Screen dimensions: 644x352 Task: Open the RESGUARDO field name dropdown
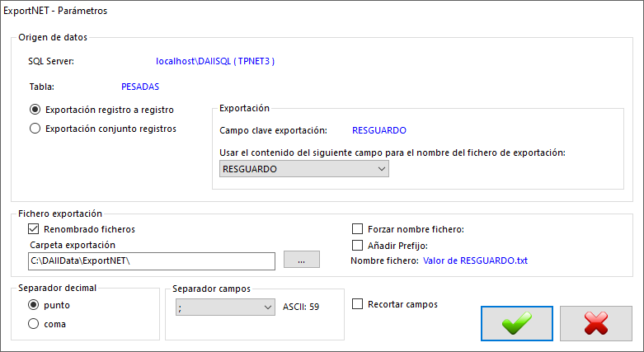point(304,169)
